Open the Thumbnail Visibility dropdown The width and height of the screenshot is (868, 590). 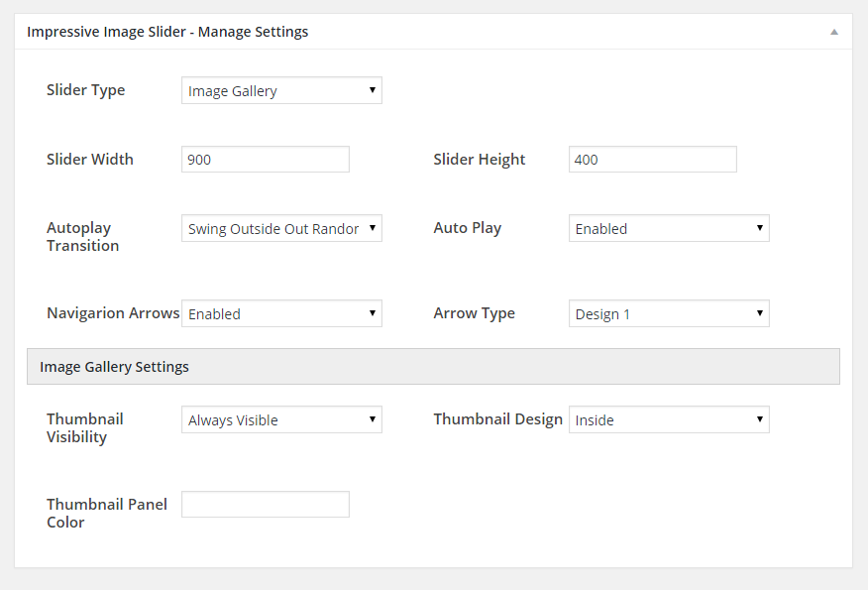click(x=281, y=419)
